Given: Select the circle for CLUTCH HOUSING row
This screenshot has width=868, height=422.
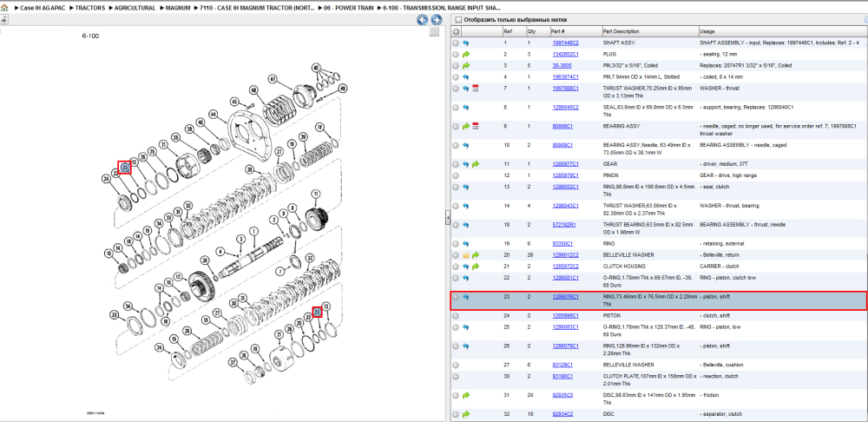Looking at the screenshot, I should pyautogui.click(x=456, y=267).
